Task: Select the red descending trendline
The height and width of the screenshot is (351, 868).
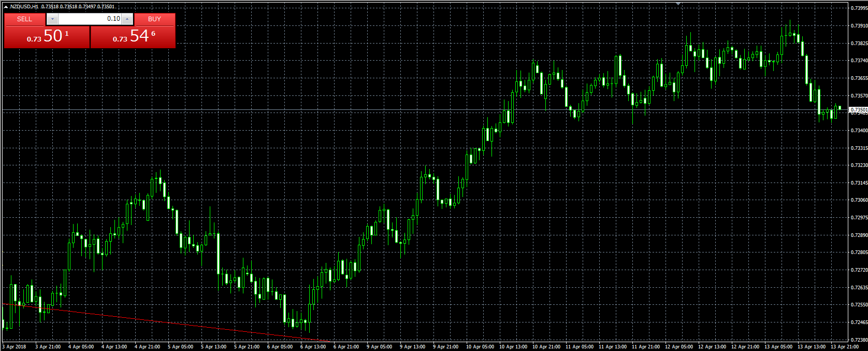Action: pyautogui.click(x=166, y=322)
